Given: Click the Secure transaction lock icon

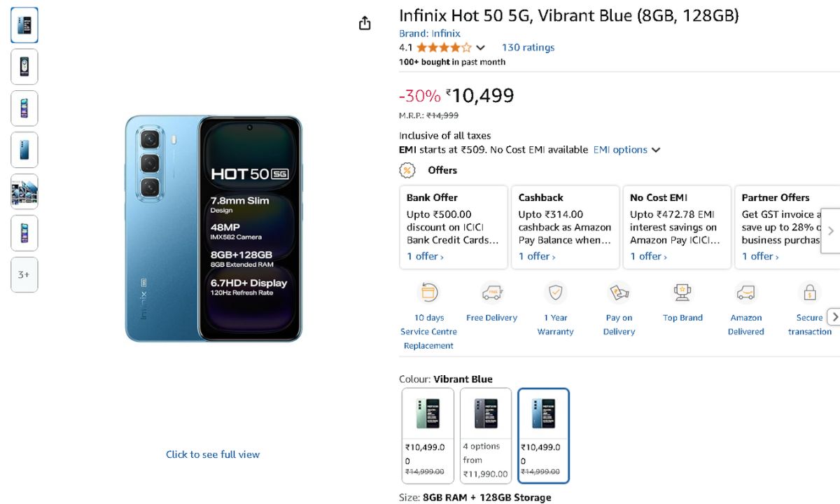Looking at the screenshot, I should [x=809, y=293].
